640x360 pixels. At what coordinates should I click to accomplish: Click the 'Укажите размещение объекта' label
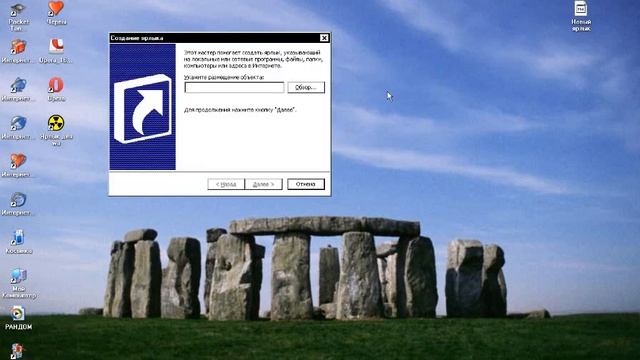(224, 77)
